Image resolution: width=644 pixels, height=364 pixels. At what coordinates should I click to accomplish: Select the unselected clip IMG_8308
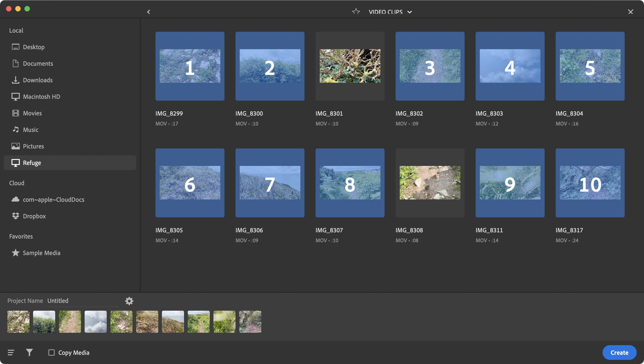(430, 183)
